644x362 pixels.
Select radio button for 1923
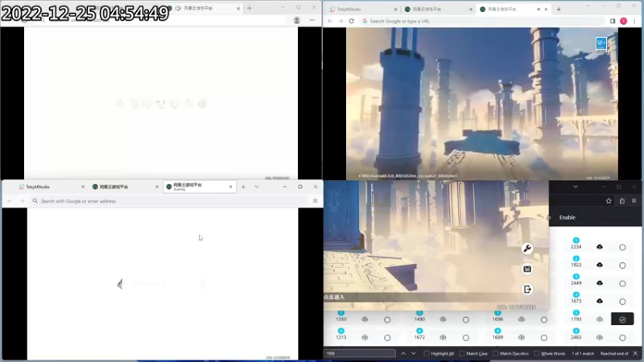[x=622, y=265]
